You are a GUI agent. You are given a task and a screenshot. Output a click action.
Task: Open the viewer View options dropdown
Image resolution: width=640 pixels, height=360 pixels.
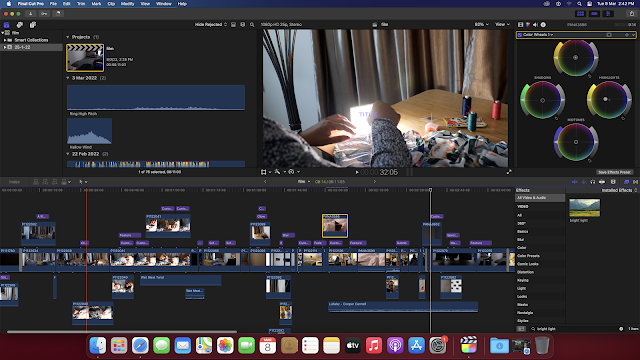[x=502, y=24]
